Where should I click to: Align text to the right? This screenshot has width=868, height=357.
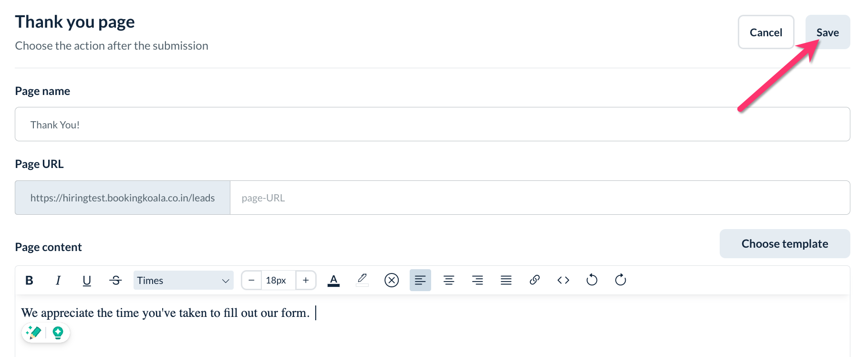pos(477,280)
